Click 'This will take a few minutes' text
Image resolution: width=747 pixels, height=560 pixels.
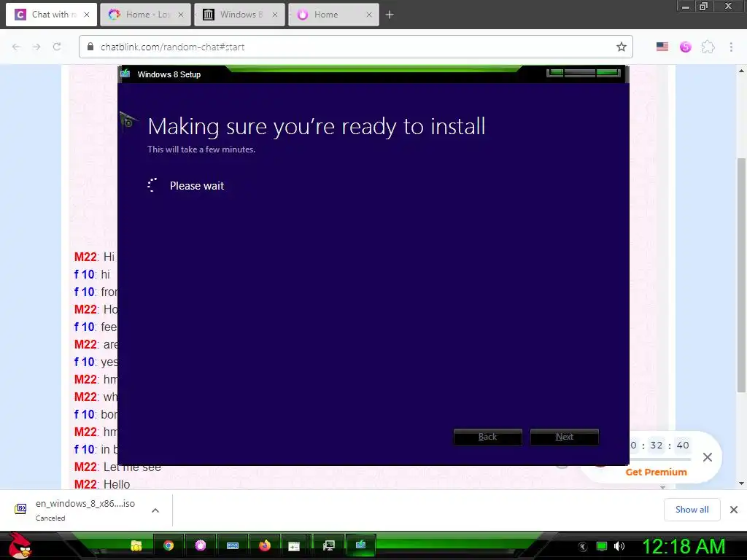coord(201,149)
